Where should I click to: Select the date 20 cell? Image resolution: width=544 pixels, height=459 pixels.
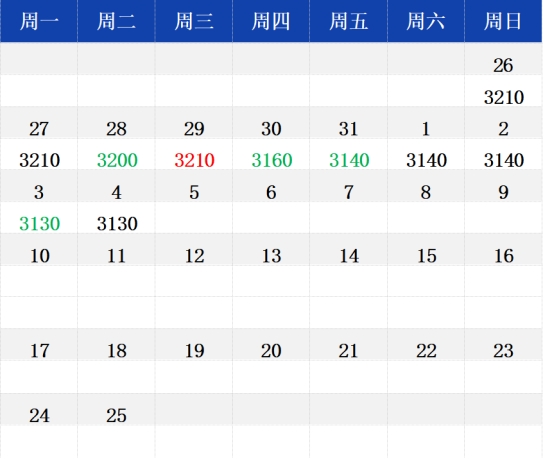[271, 351]
